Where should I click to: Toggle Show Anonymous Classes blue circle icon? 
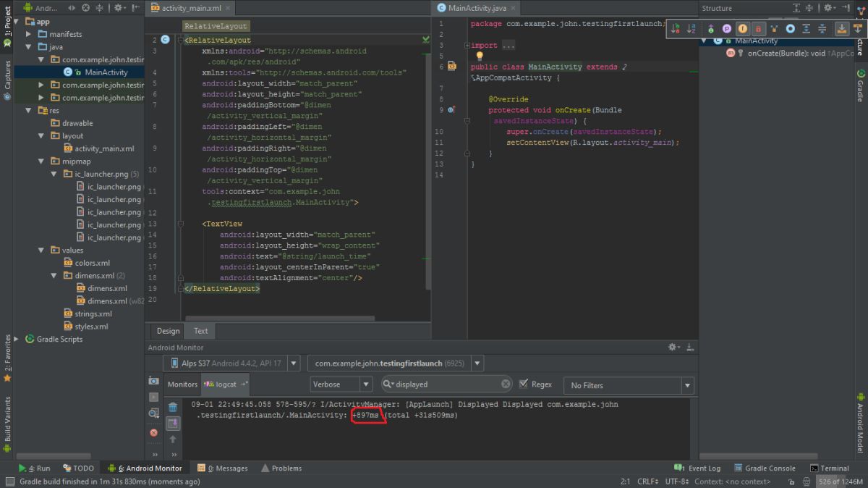click(790, 28)
